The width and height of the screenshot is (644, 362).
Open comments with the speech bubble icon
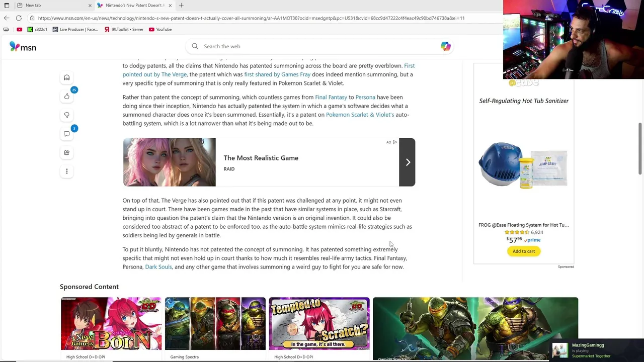click(66, 134)
